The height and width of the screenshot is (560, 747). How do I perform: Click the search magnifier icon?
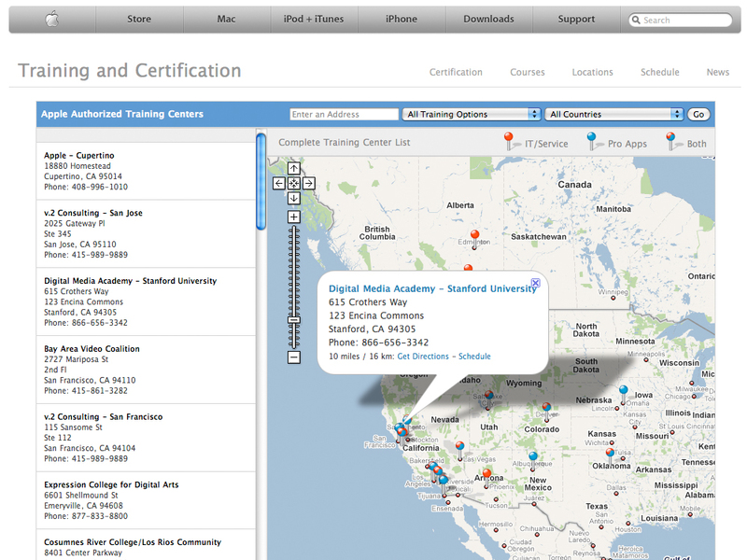[636, 20]
